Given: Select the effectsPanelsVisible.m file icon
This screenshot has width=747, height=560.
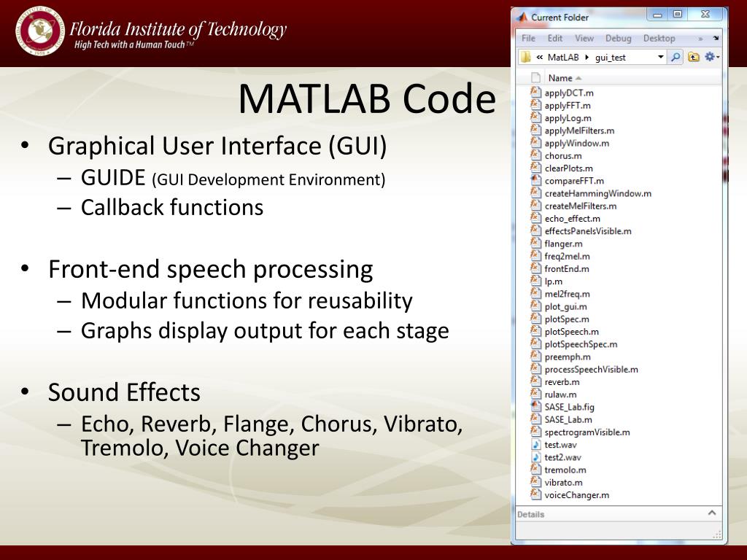Looking at the screenshot, I should [x=536, y=230].
